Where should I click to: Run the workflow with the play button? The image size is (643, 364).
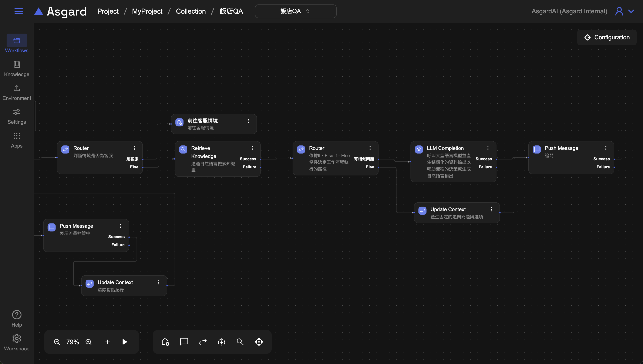pos(125,342)
